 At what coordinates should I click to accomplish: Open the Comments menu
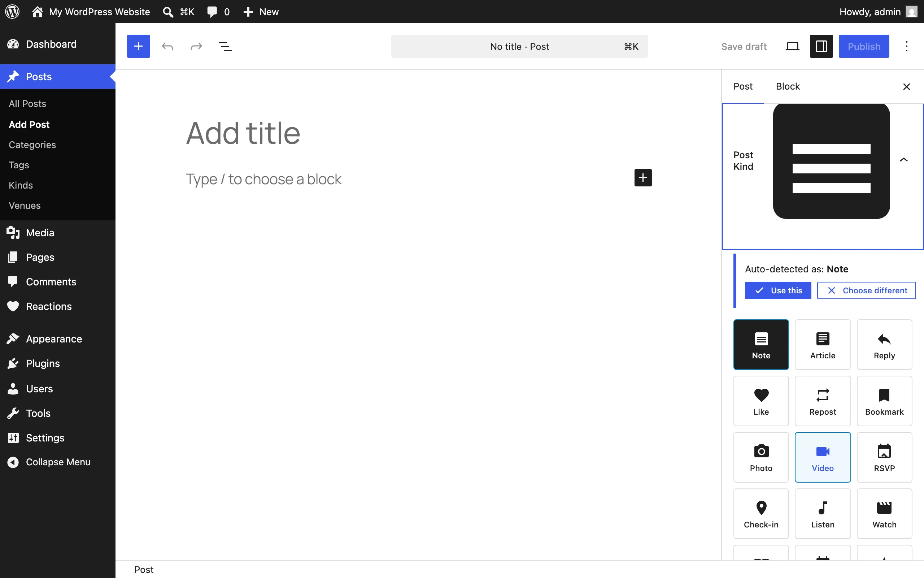[58, 282]
